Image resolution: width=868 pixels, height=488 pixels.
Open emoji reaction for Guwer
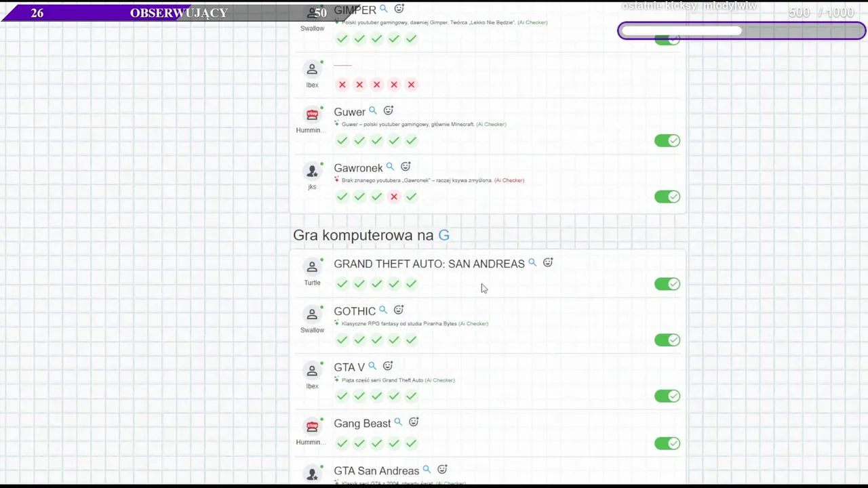[x=388, y=110]
